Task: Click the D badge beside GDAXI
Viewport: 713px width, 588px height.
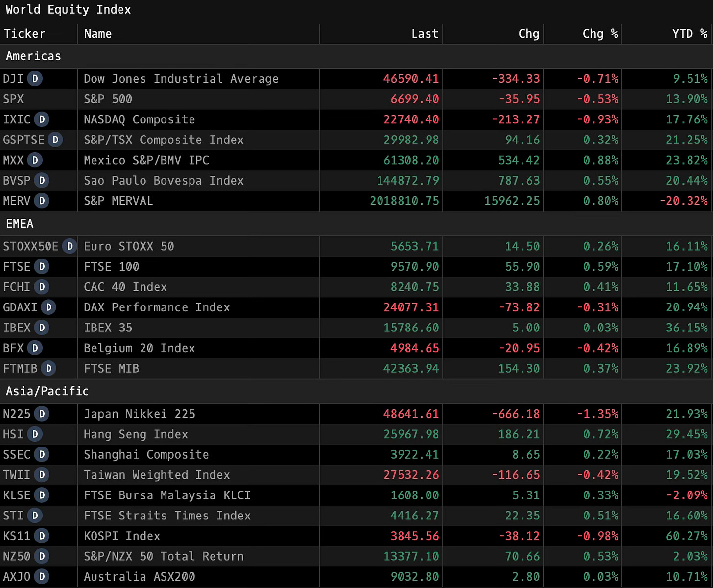Action: click(48, 307)
